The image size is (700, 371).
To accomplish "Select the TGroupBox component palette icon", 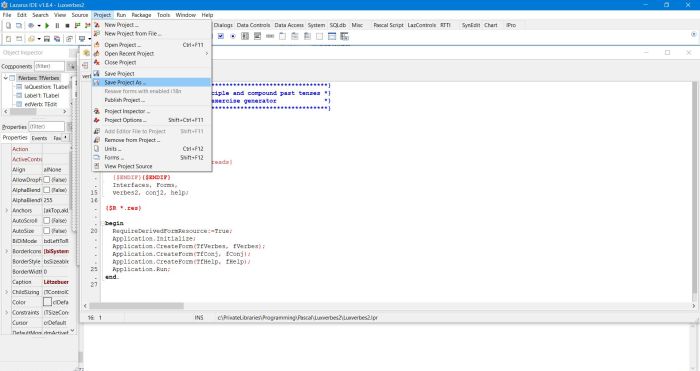I will coord(282,36).
